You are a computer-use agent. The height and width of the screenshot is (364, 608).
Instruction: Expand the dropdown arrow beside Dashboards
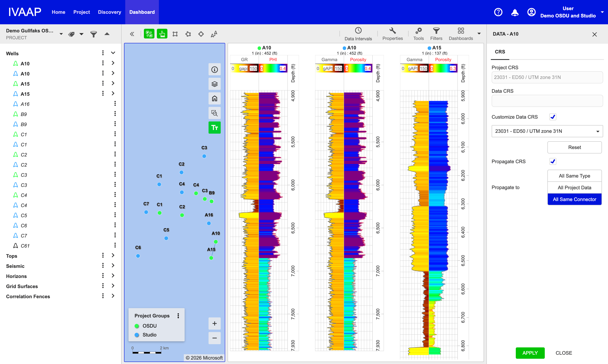click(479, 34)
